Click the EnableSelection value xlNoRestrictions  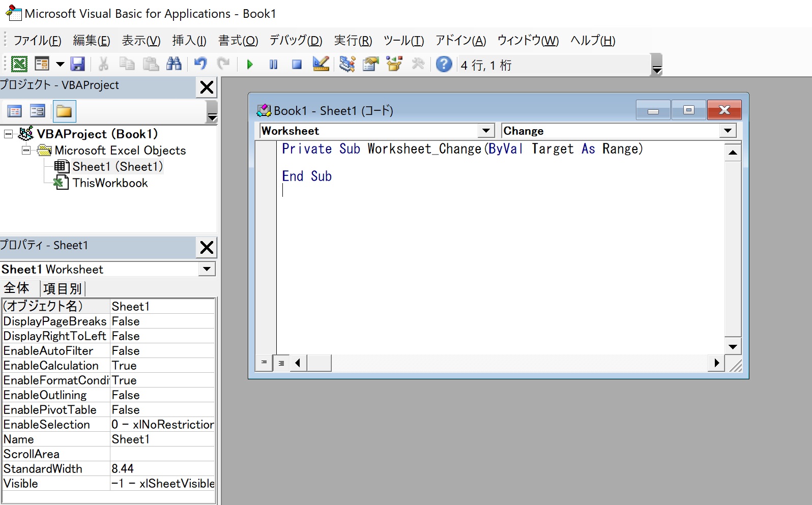[162, 425]
